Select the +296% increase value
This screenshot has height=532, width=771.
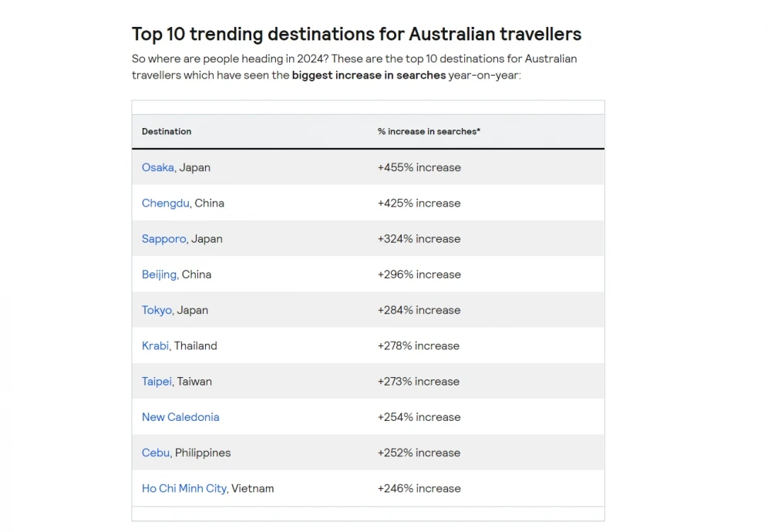point(419,274)
